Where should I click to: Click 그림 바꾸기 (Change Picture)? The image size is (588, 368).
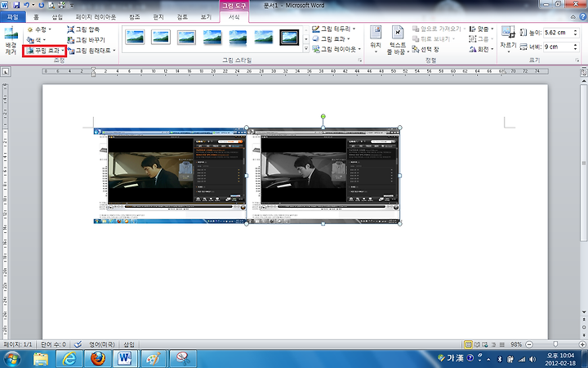[x=87, y=40]
